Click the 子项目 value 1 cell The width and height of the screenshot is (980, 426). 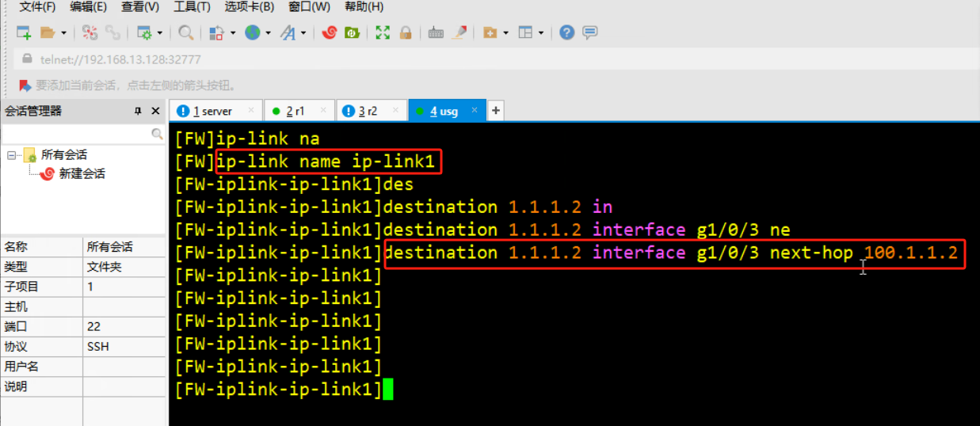124,287
